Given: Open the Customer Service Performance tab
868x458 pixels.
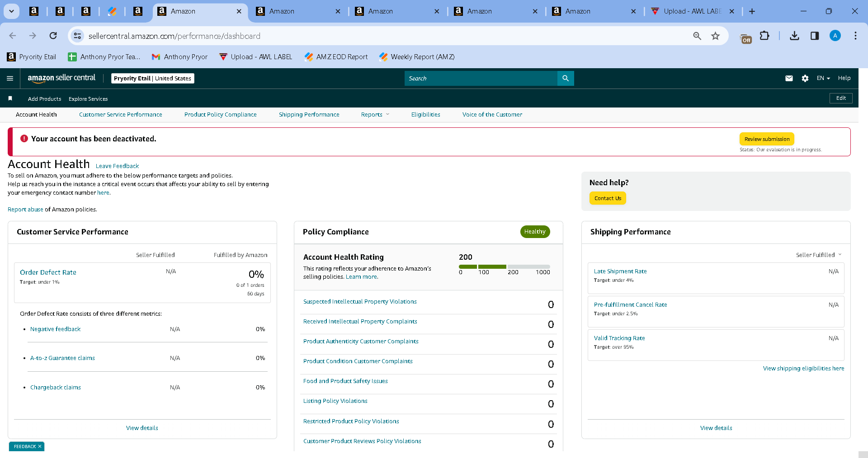Looking at the screenshot, I should [x=121, y=115].
